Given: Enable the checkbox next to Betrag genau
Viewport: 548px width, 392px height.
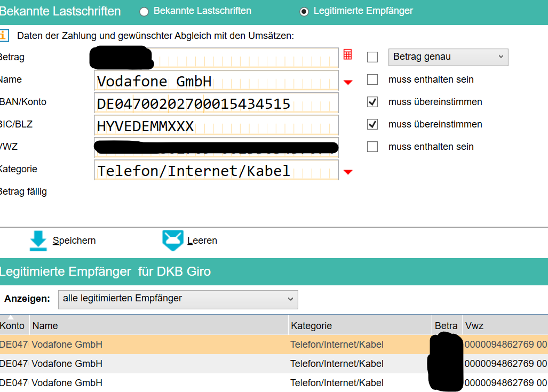Looking at the screenshot, I should pos(372,57).
